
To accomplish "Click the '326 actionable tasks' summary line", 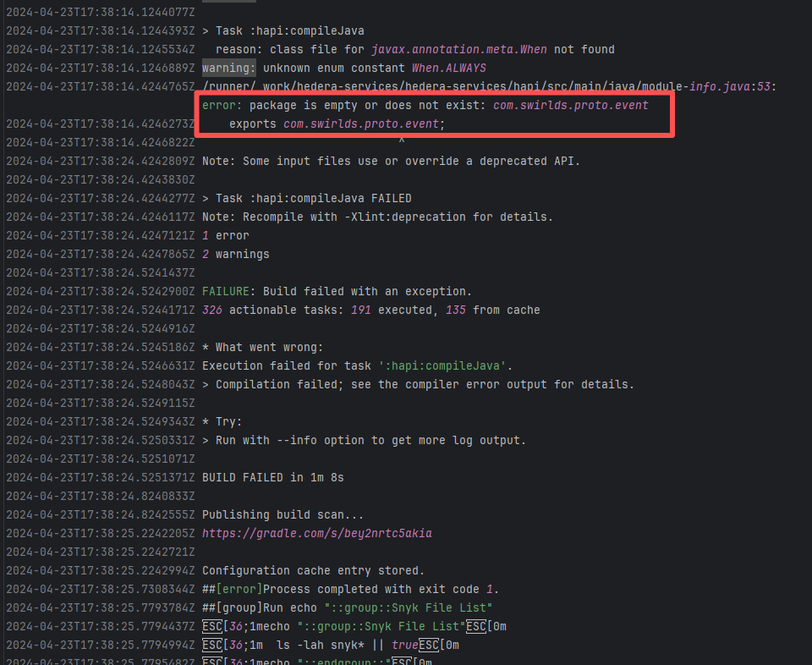I will pyautogui.click(x=370, y=310).
